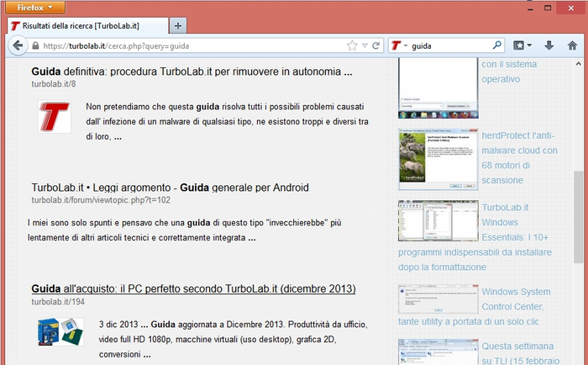Open the Downloads panel
This screenshot has width=588, height=365.
click(549, 45)
